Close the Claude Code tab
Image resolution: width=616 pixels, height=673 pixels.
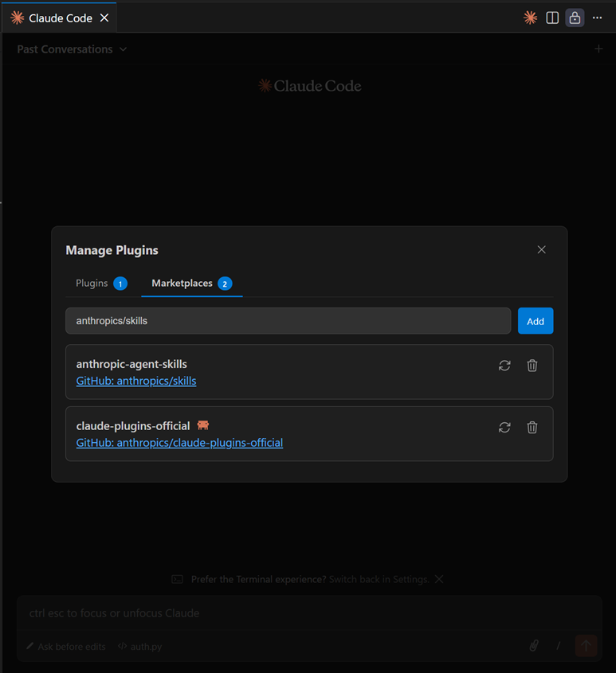(x=104, y=18)
